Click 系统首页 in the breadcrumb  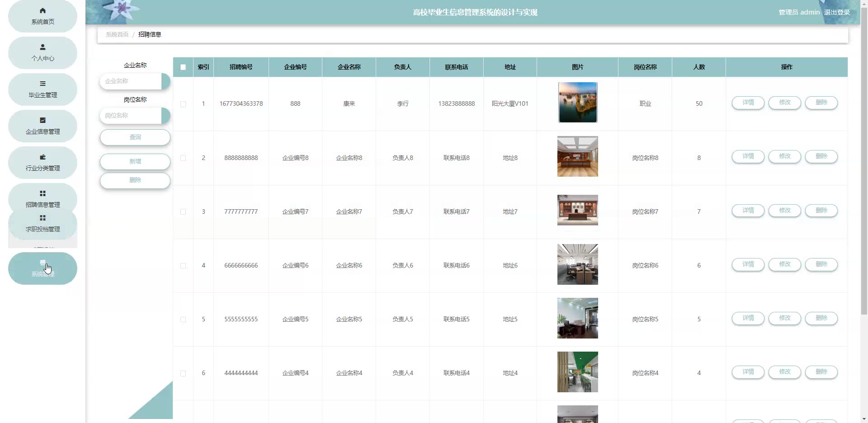pos(117,35)
